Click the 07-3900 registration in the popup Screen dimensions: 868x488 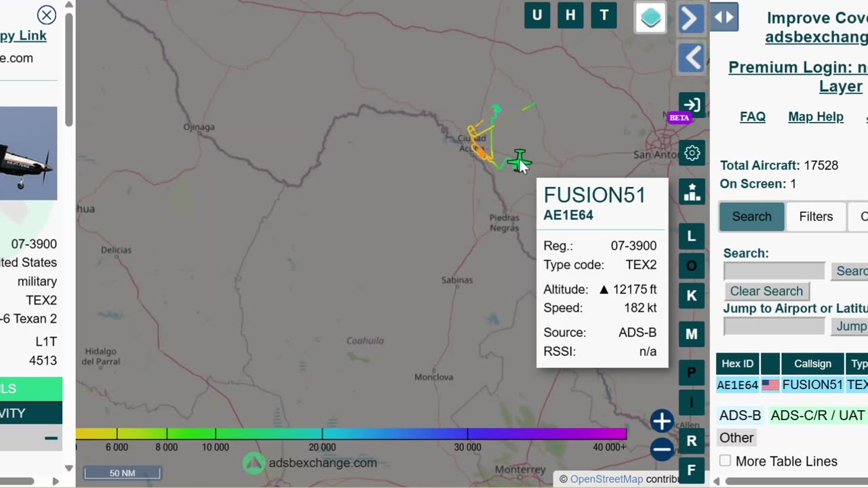[x=633, y=245]
